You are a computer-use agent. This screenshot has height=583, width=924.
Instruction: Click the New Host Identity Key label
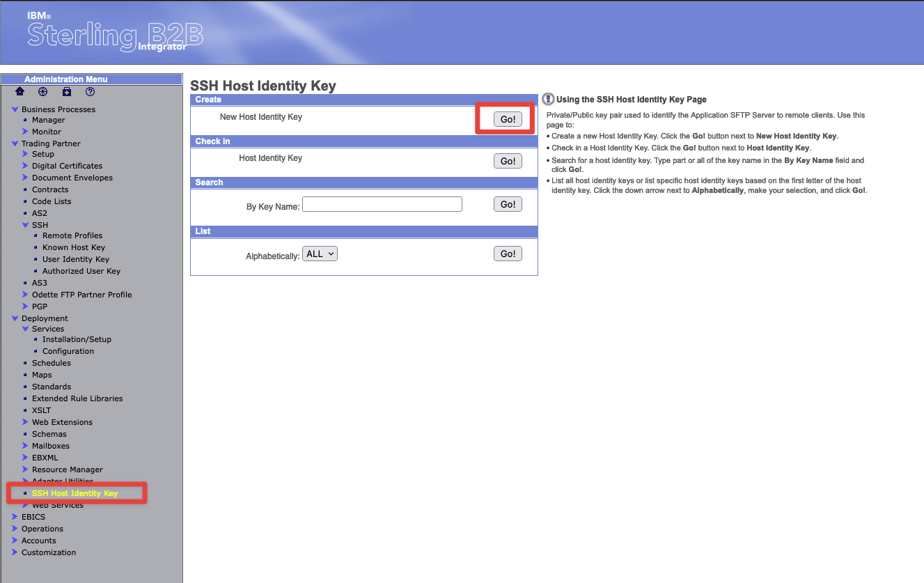(x=261, y=117)
